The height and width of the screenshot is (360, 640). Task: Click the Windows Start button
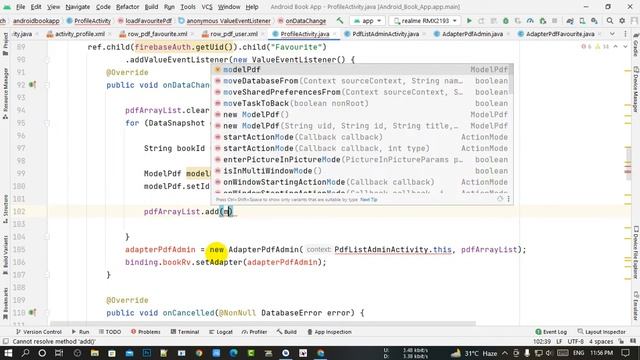8,353
